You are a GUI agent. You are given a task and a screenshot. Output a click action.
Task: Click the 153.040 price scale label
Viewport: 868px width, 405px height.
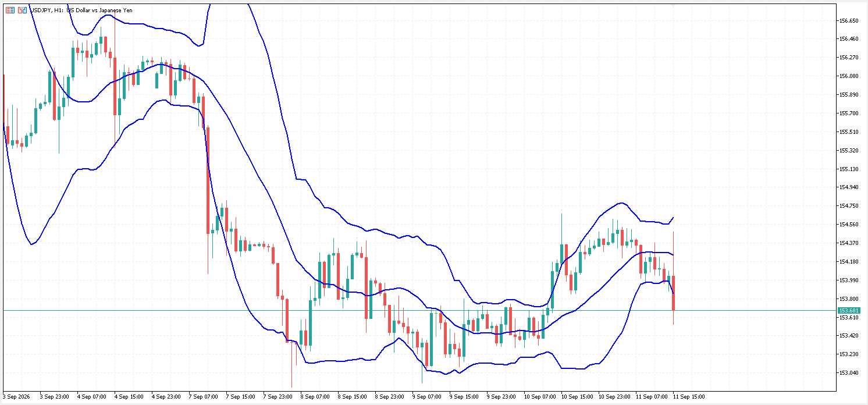click(849, 373)
